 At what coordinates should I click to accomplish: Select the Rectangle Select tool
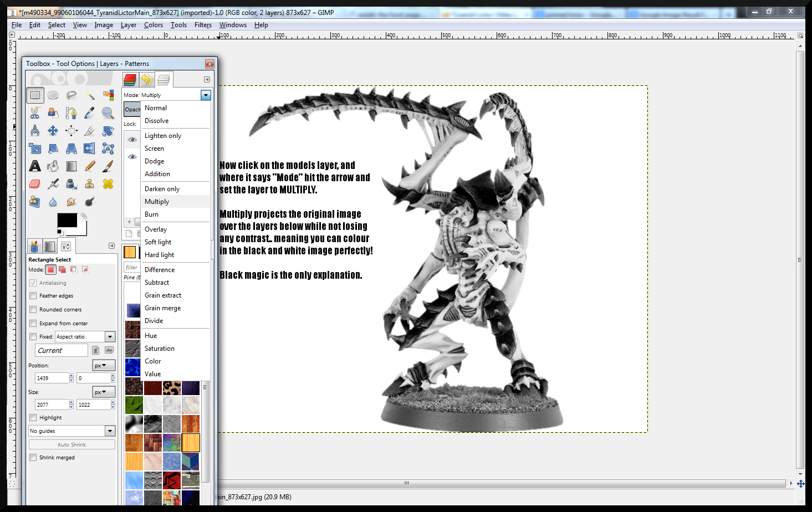pyautogui.click(x=35, y=95)
